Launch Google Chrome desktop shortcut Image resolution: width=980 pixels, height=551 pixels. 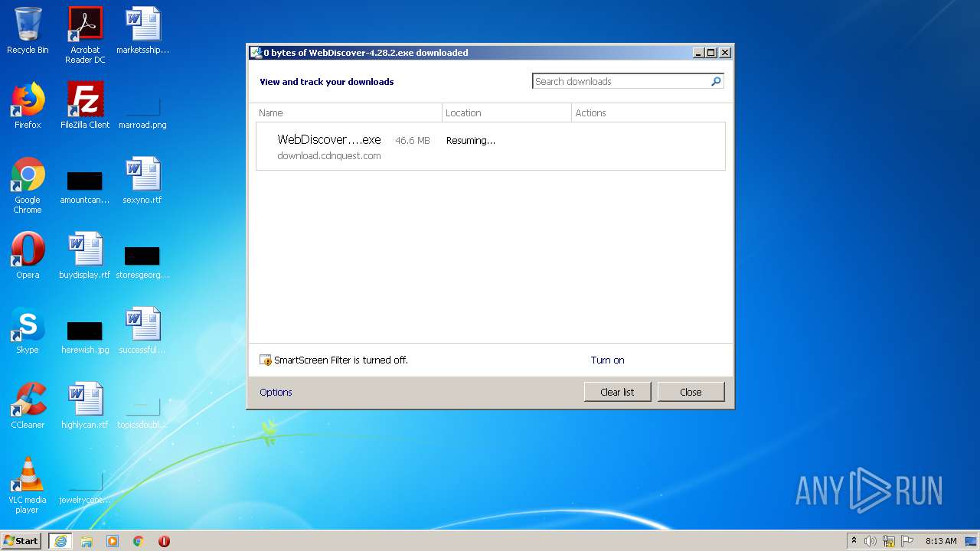point(28,185)
